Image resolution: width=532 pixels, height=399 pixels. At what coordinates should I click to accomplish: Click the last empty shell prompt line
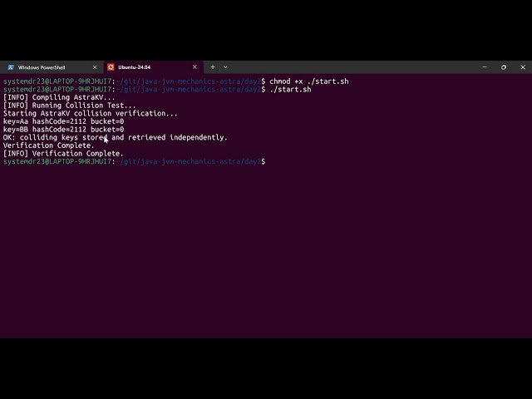point(135,161)
